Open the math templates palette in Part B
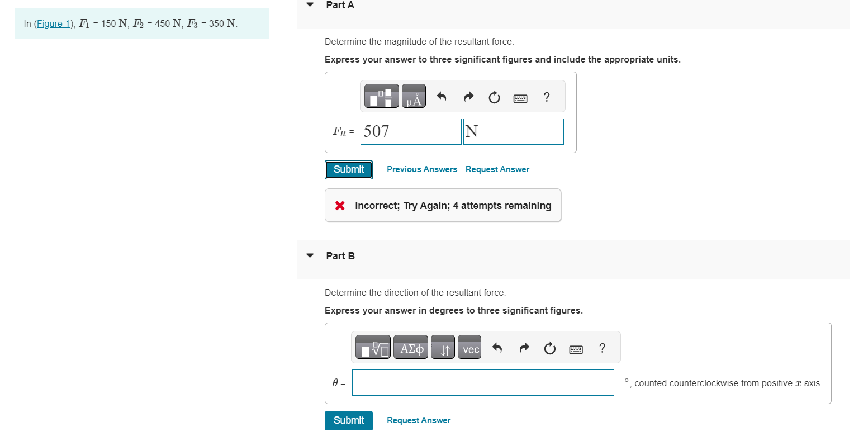Screen dimensions: 868x436 point(373,347)
